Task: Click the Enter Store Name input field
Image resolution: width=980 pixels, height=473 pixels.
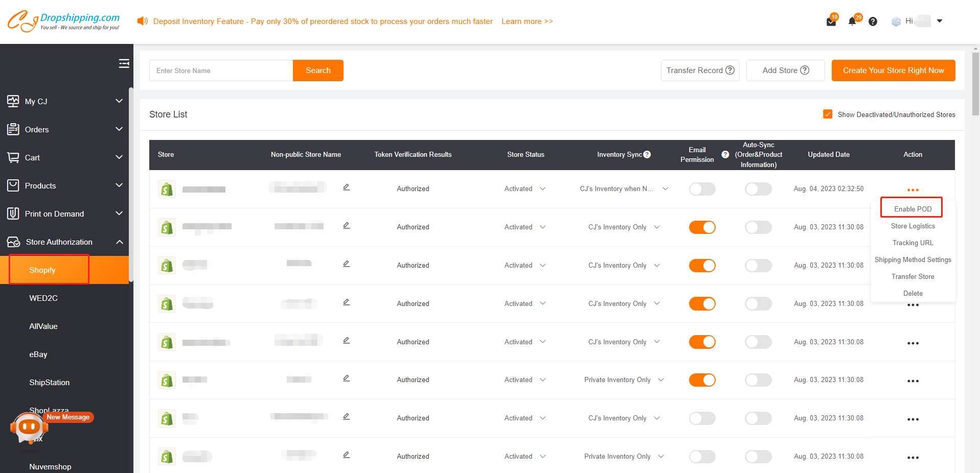Action: [221, 70]
